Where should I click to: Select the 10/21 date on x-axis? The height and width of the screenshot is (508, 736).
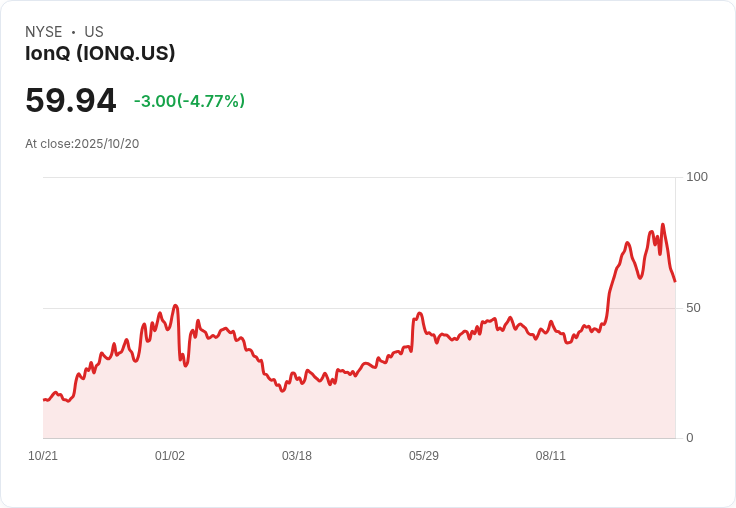click(43, 456)
